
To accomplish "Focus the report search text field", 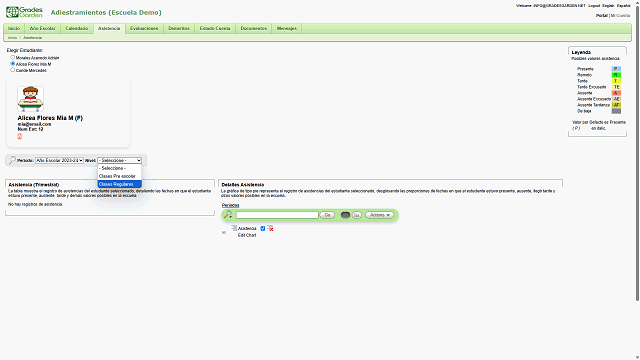I will pyautogui.click(x=277, y=215).
